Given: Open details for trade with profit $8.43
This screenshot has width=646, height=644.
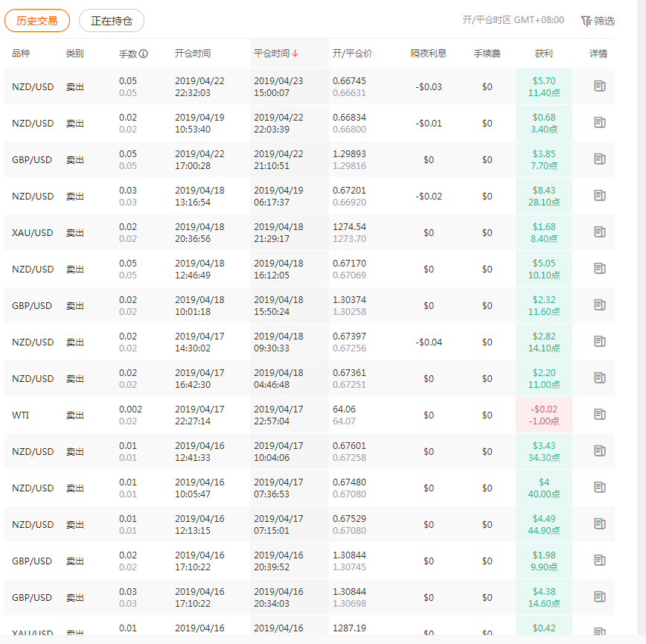Looking at the screenshot, I should point(599,195).
